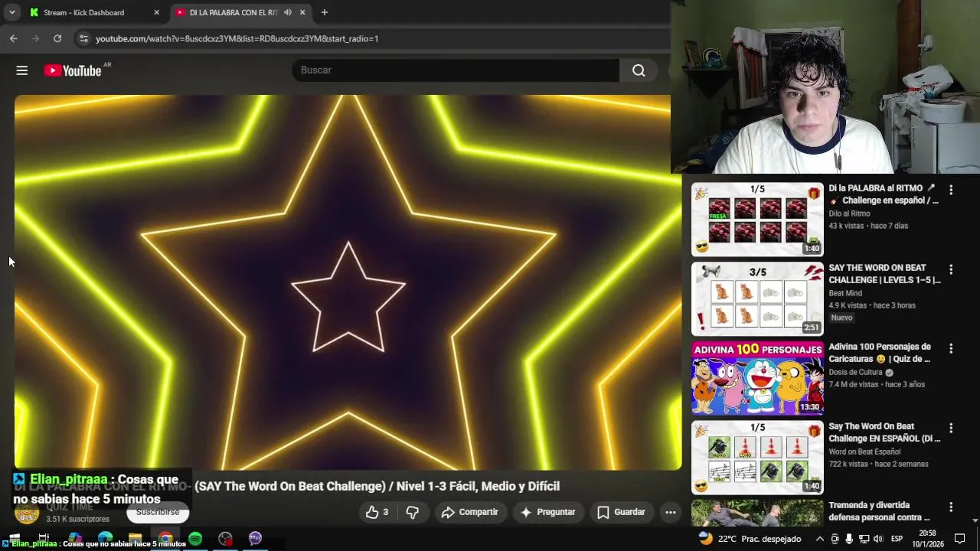
Task: Open options for SAY THE WORD ON BEAT LEVELS
Action: 951,269
